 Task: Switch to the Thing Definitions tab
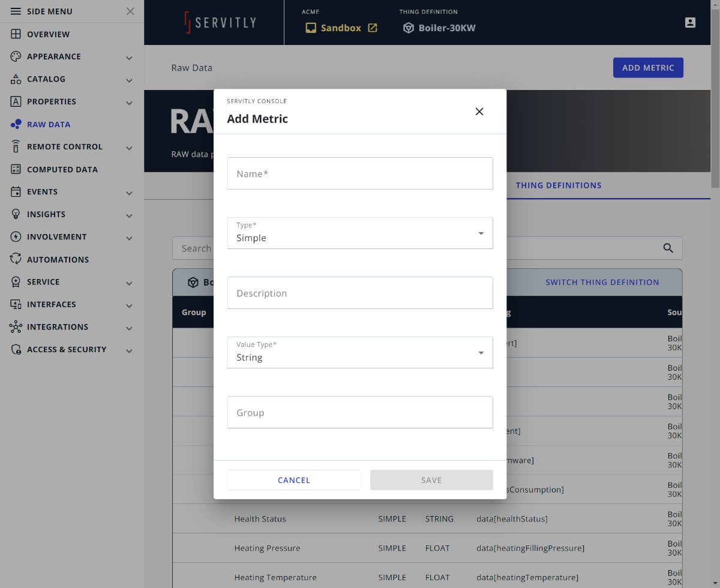pyautogui.click(x=558, y=185)
